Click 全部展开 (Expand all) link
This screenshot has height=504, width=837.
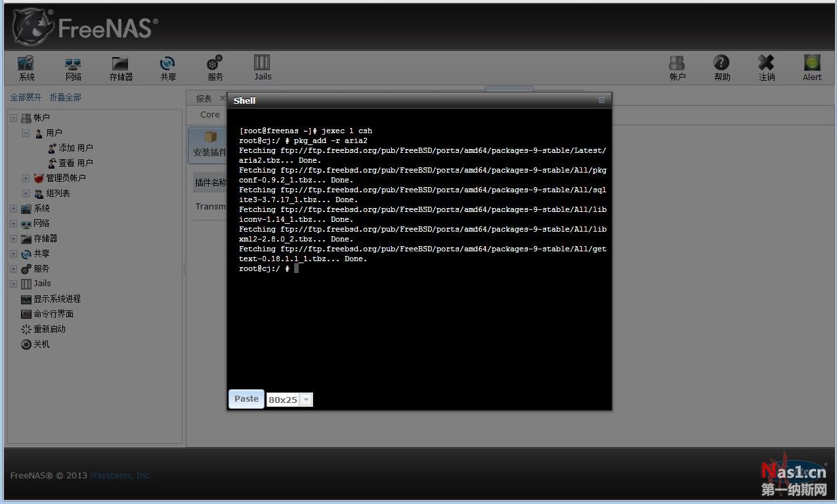pos(26,97)
